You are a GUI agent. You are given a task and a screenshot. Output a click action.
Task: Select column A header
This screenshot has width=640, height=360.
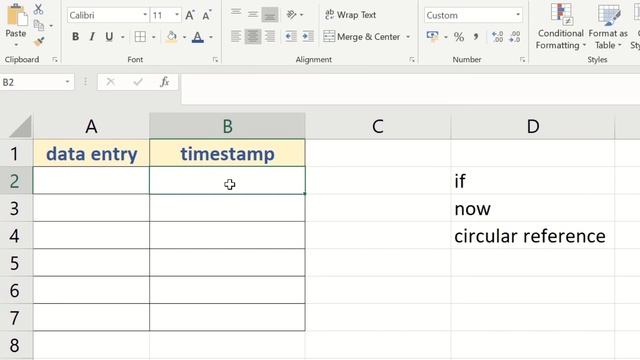point(91,127)
